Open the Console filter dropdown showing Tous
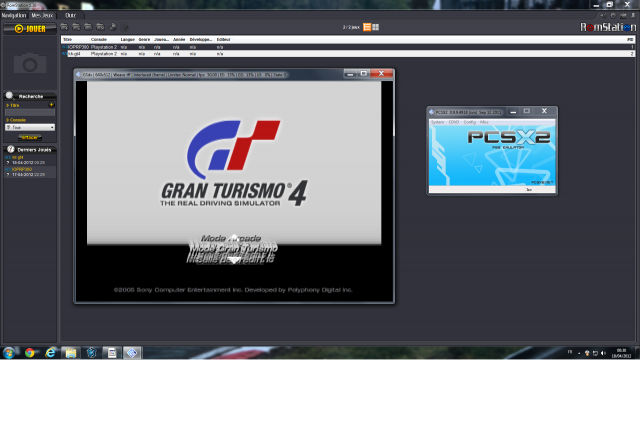Image resolution: width=640 pixels, height=424 pixels. [30, 127]
